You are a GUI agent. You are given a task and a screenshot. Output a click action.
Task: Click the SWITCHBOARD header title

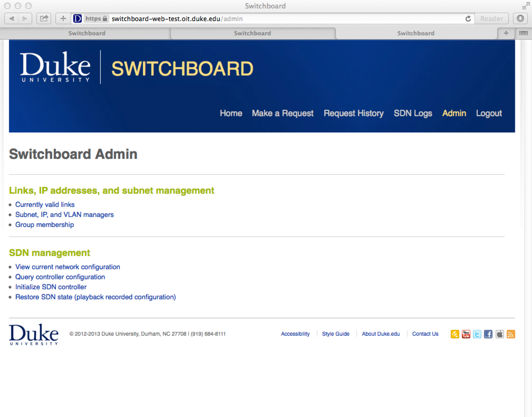182,69
